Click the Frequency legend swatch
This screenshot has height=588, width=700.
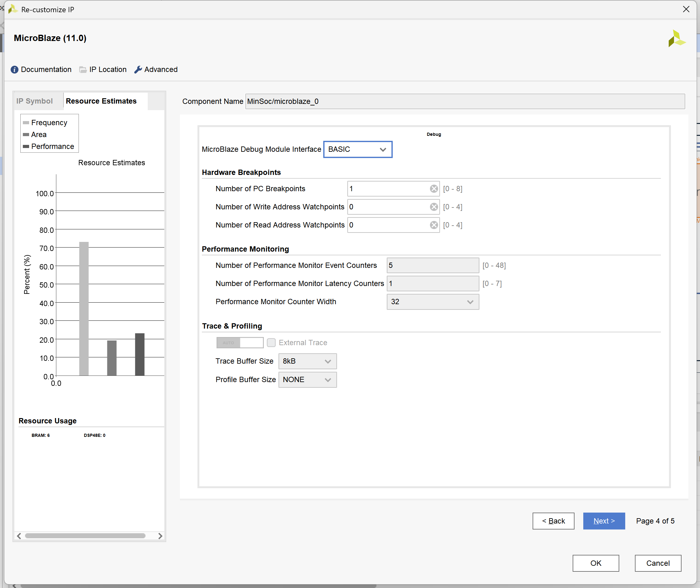(x=26, y=123)
